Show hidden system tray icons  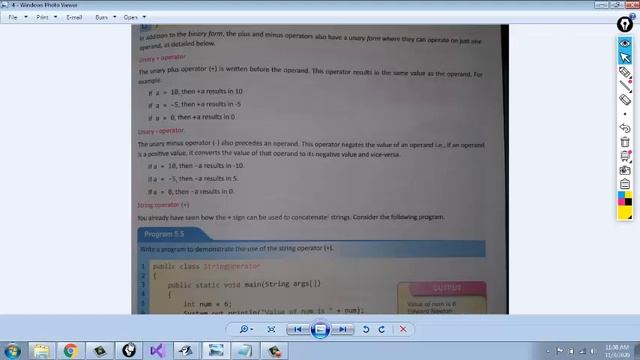548,351
